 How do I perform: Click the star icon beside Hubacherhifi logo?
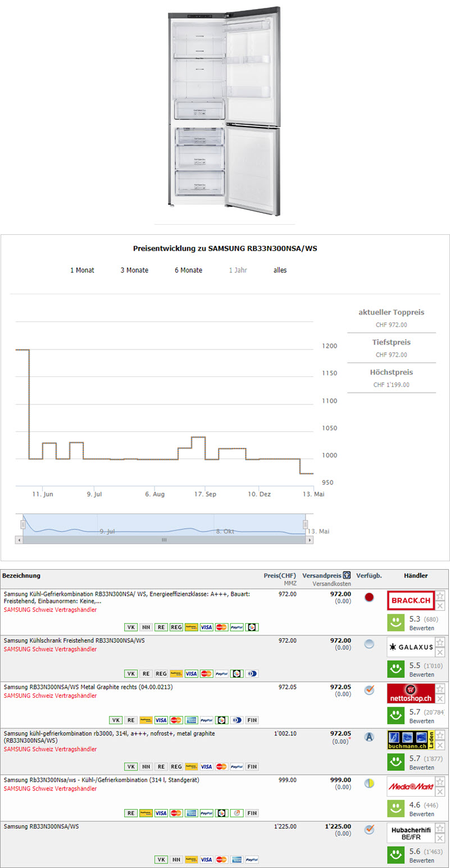click(440, 829)
